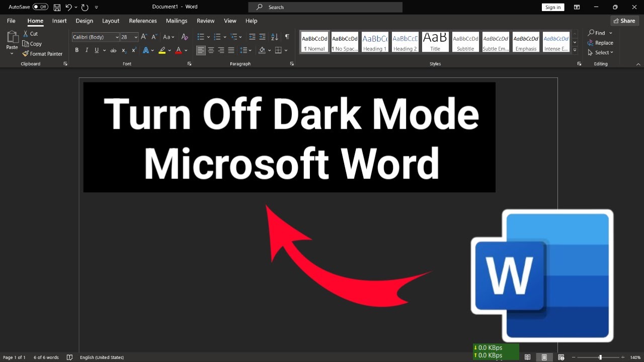644x362 pixels.
Task: Apply yellow text highlight color
Action: click(x=162, y=50)
